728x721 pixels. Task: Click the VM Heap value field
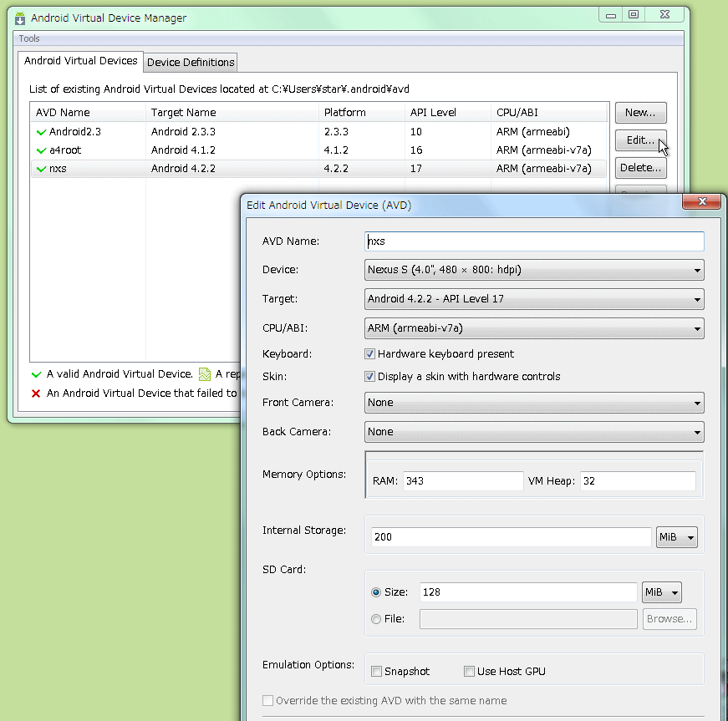tap(638, 481)
